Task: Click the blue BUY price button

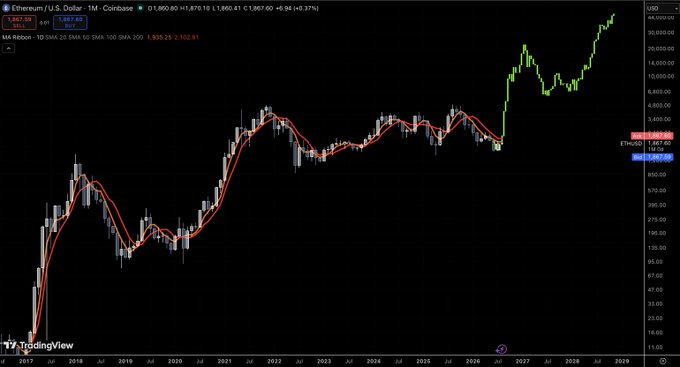Action: pyautogui.click(x=70, y=22)
